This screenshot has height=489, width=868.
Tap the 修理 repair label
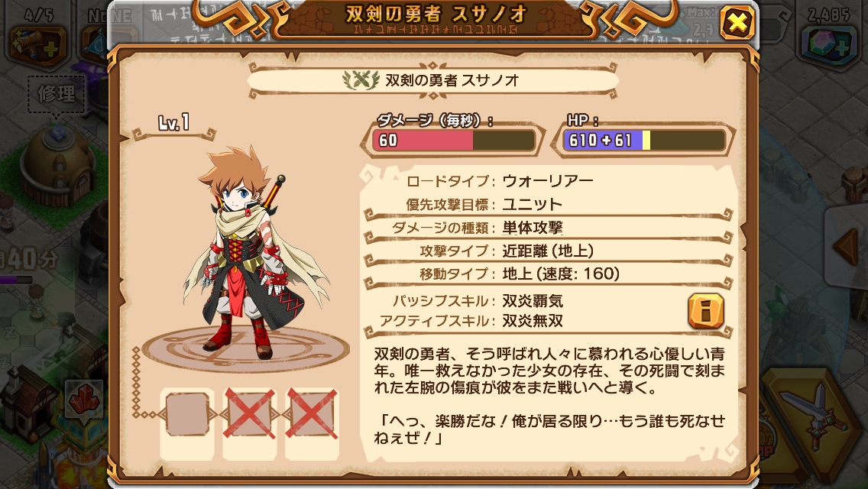click(56, 94)
